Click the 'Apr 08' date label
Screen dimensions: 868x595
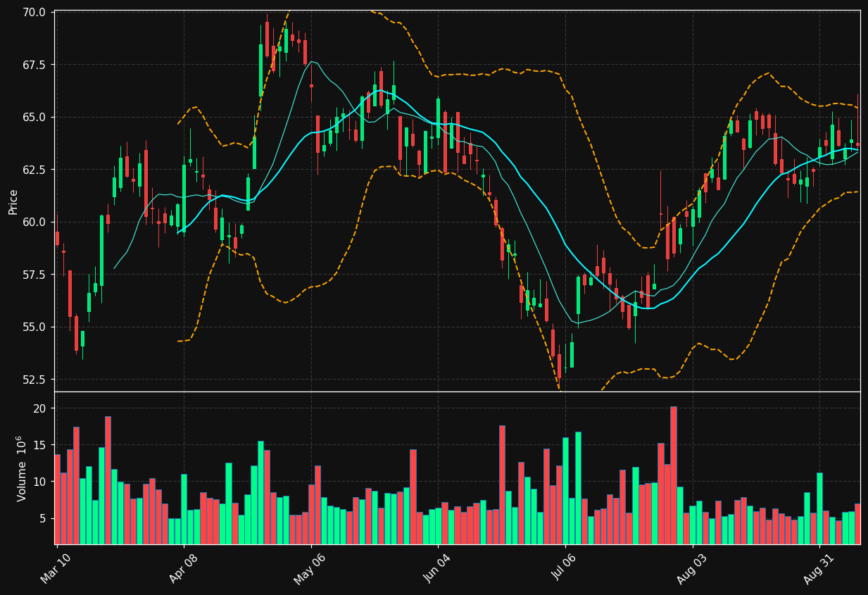pyautogui.click(x=183, y=568)
